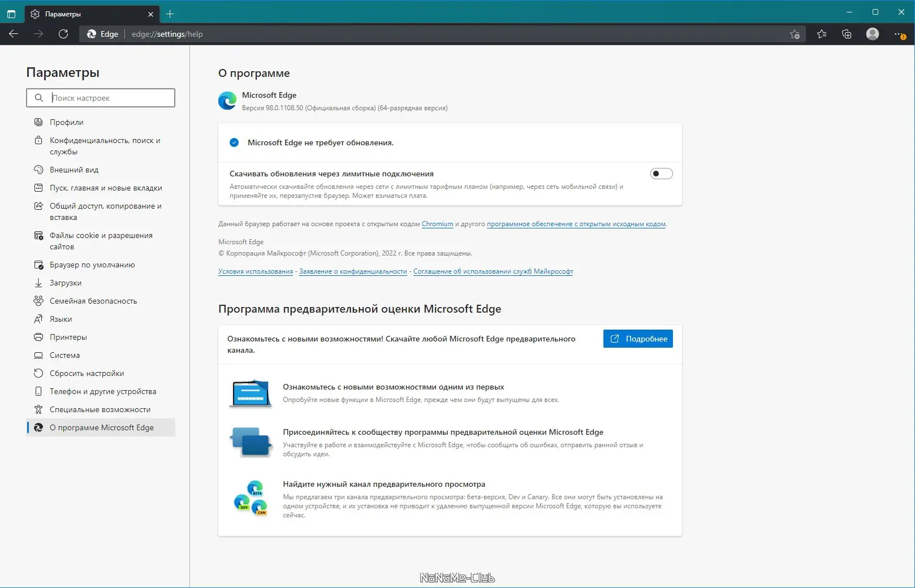This screenshot has width=915, height=588.
Task: Click the Специальные возможности accessibility icon
Action: (38, 409)
